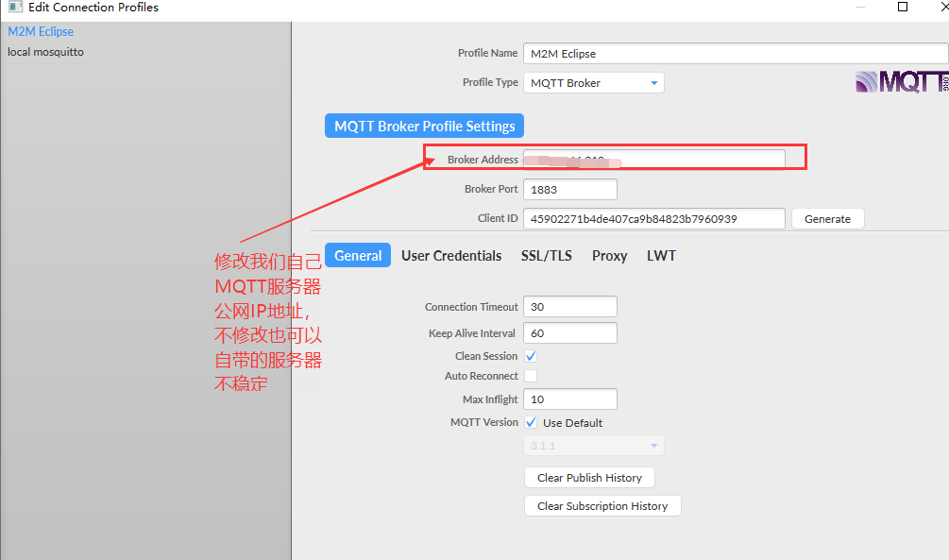
Task: Click the MQTT logo image
Action: [x=902, y=82]
